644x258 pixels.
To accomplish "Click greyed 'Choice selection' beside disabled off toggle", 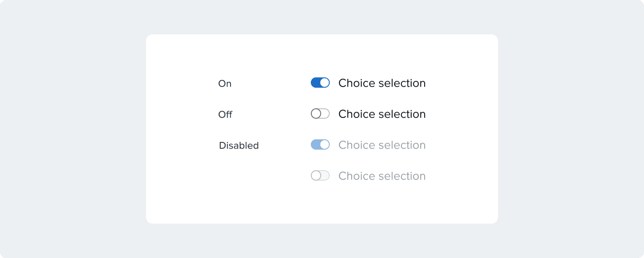I will 382,176.
